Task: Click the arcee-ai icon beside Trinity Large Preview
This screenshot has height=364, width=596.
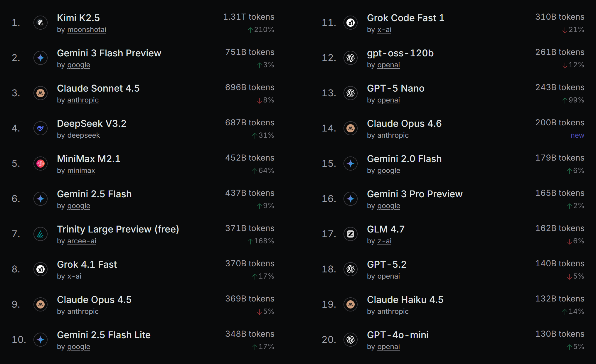Action: (x=41, y=234)
